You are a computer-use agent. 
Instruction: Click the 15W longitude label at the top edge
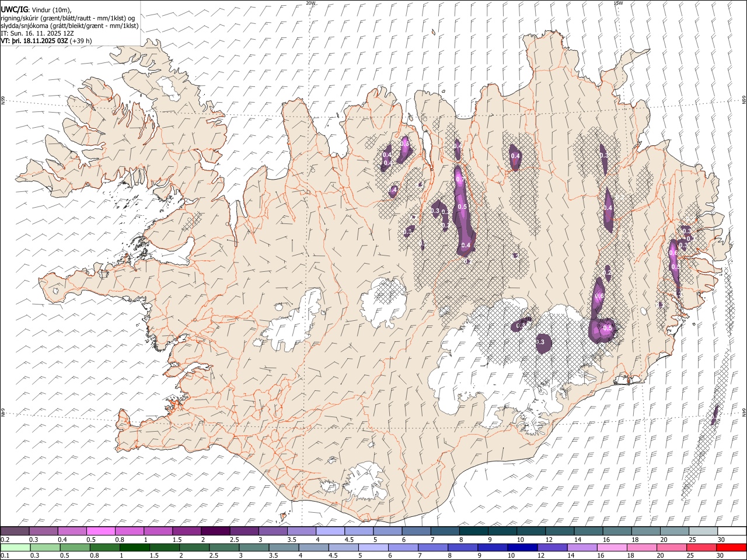coord(618,3)
